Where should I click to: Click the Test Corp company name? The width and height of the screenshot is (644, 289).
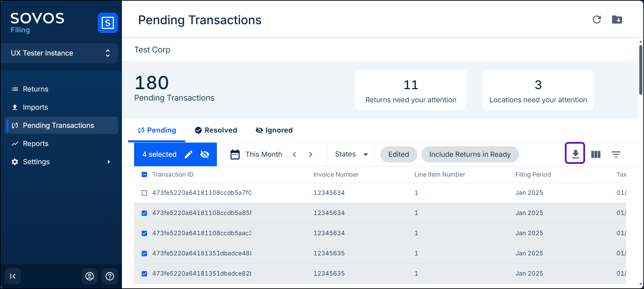[x=152, y=50]
